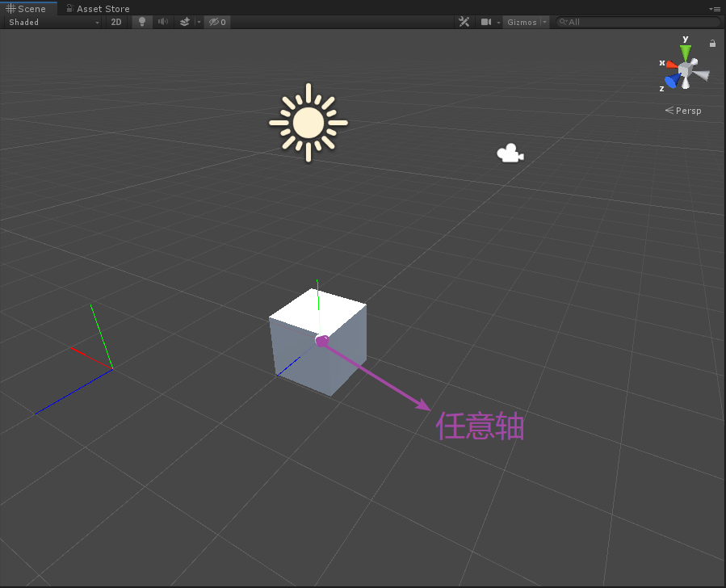
Task: Open the Shaded draw mode dropdown
Action: [54, 23]
